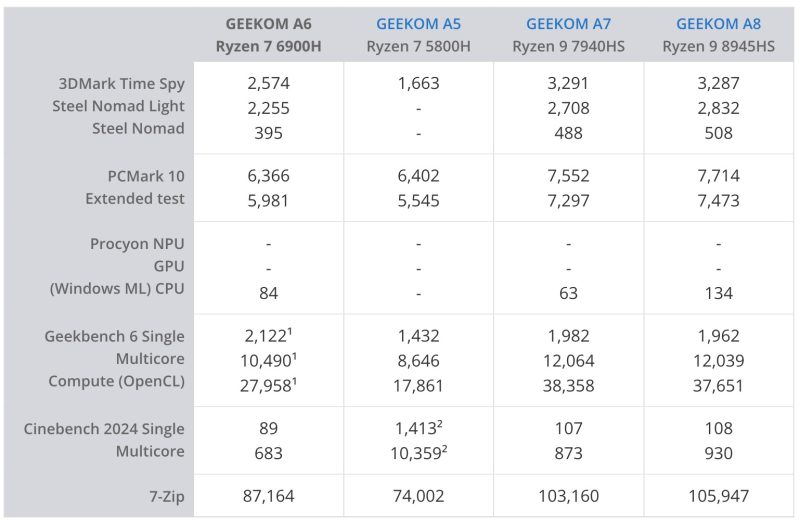The width and height of the screenshot is (800, 521).
Task: Select the 7,714 PCMark 10 score
Action: (x=718, y=176)
